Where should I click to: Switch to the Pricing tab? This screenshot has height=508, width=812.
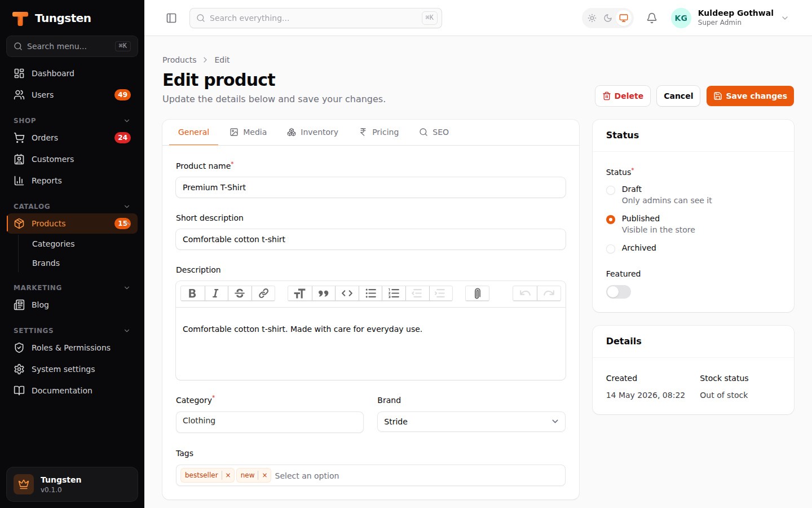click(x=379, y=132)
